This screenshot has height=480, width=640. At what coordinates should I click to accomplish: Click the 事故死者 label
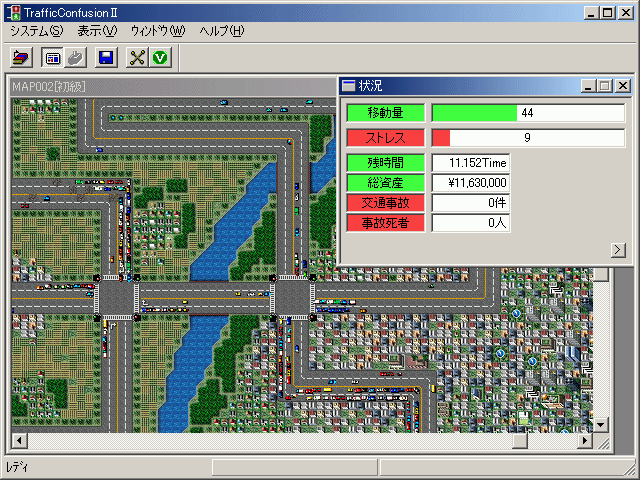point(385,223)
